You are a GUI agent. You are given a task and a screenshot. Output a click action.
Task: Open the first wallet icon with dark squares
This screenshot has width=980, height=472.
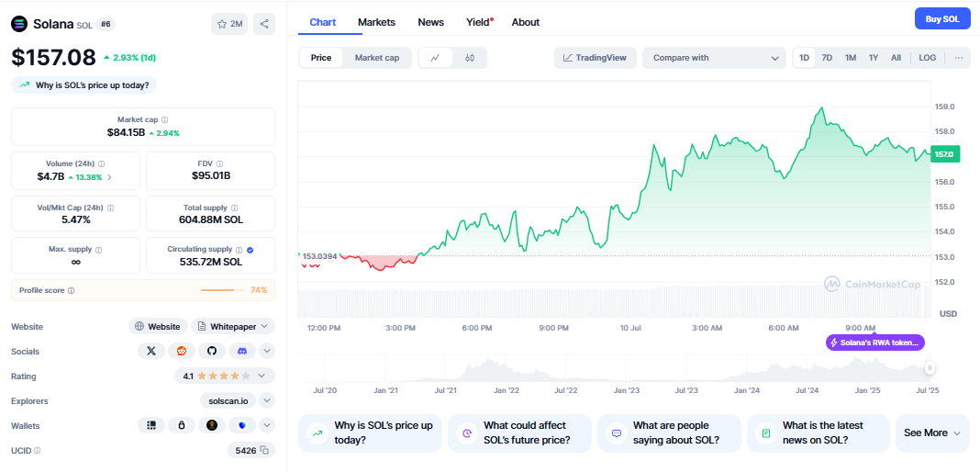click(x=151, y=426)
